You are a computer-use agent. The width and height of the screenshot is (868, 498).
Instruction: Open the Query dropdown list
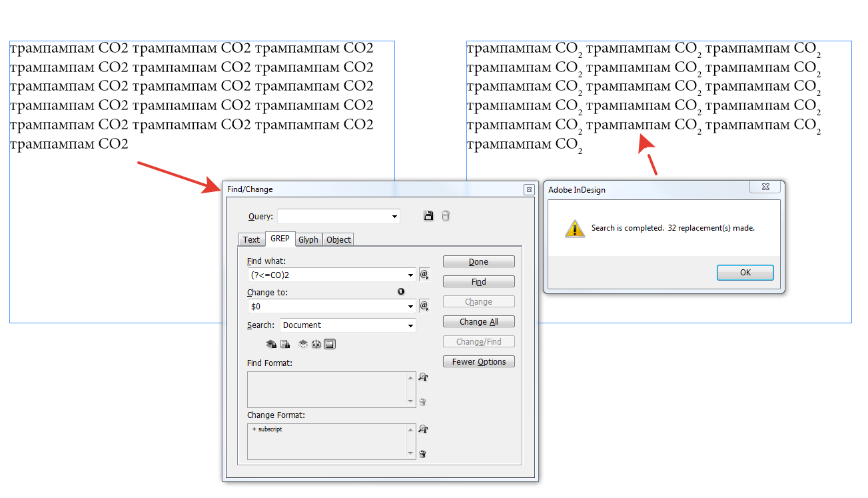tap(395, 216)
